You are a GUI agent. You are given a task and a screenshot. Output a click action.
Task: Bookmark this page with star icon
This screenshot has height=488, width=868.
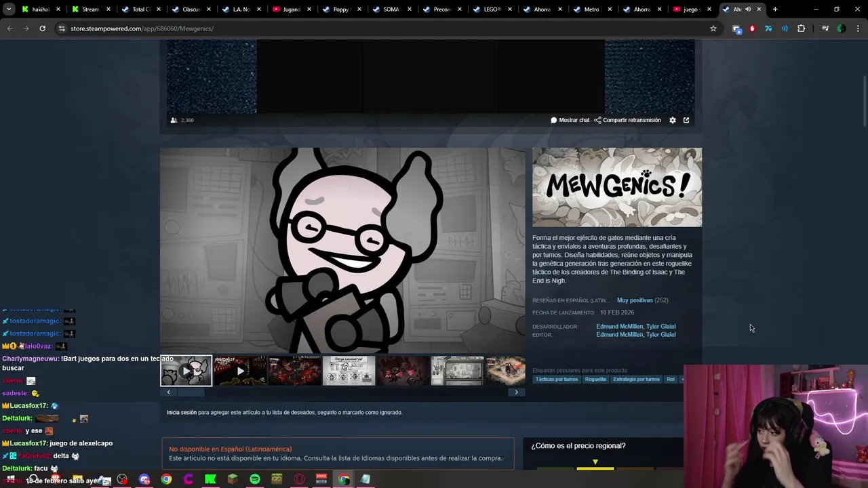pos(713,28)
